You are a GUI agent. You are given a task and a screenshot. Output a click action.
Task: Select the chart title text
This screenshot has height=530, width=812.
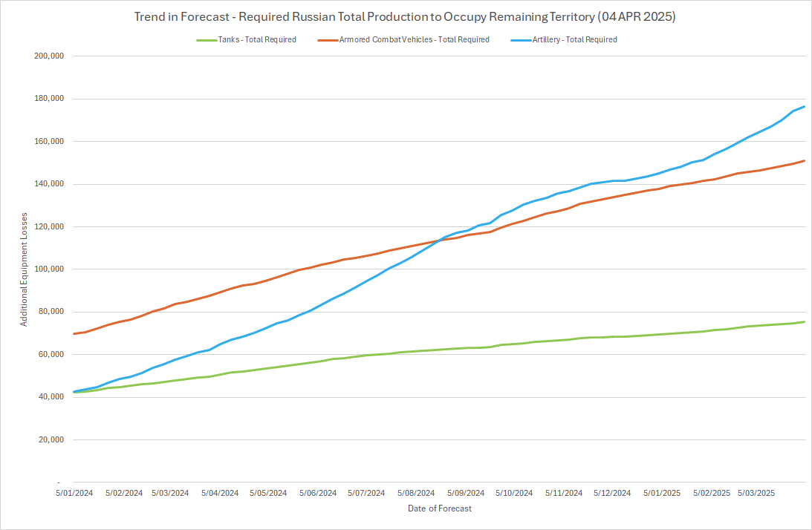pyautogui.click(x=405, y=16)
